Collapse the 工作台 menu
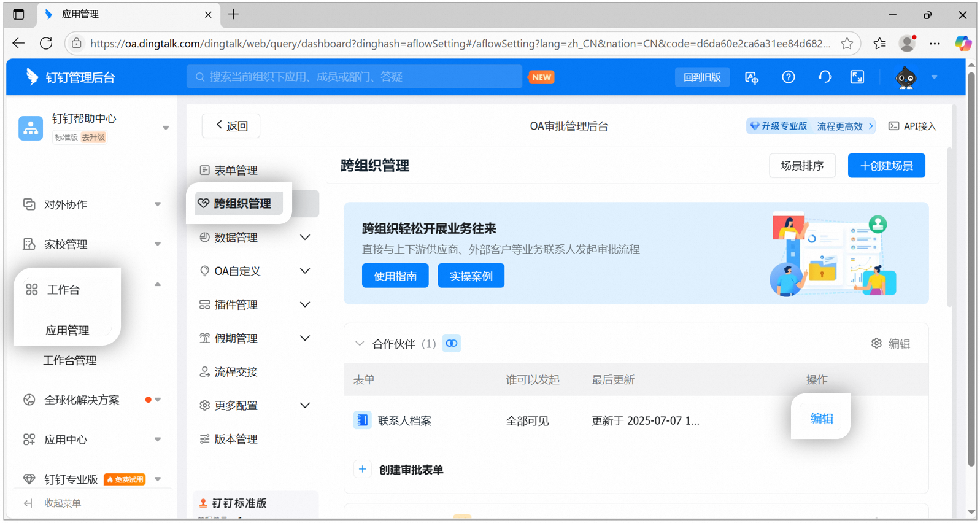980x523 pixels. pyautogui.click(x=158, y=284)
